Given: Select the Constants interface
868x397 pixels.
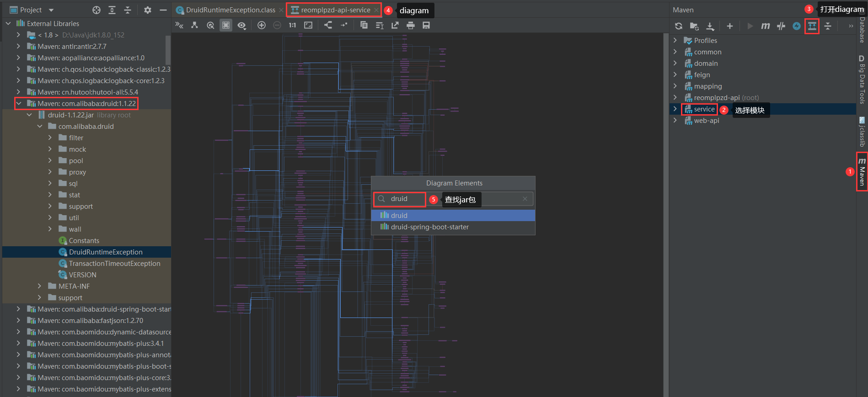Looking at the screenshot, I should (x=84, y=241).
